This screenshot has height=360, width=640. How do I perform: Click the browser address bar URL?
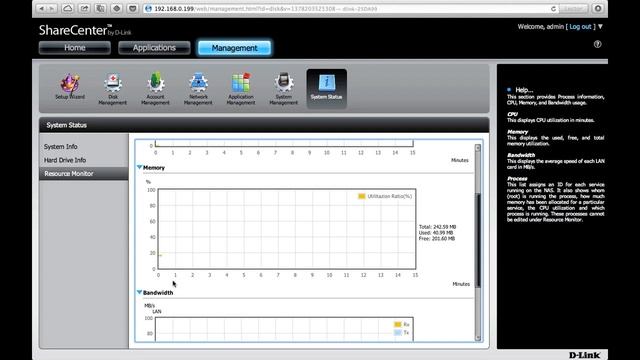[x=265, y=9]
